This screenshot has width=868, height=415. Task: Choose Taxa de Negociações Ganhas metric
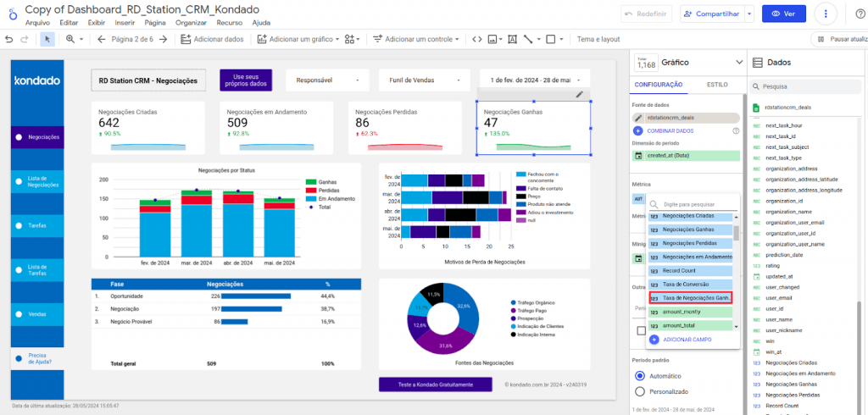[x=690, y=298]
